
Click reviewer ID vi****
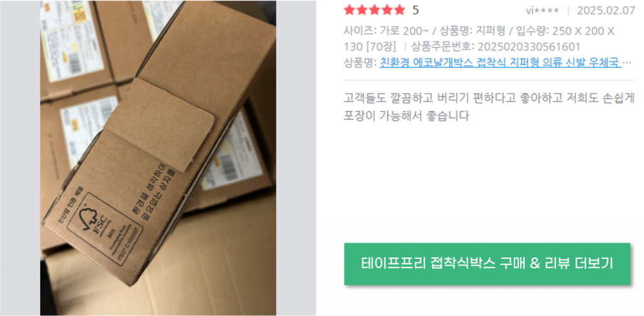(542, 11)
